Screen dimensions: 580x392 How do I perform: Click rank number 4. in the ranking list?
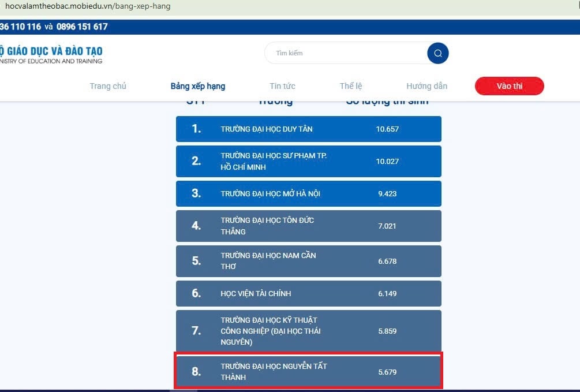click(196, 225)
